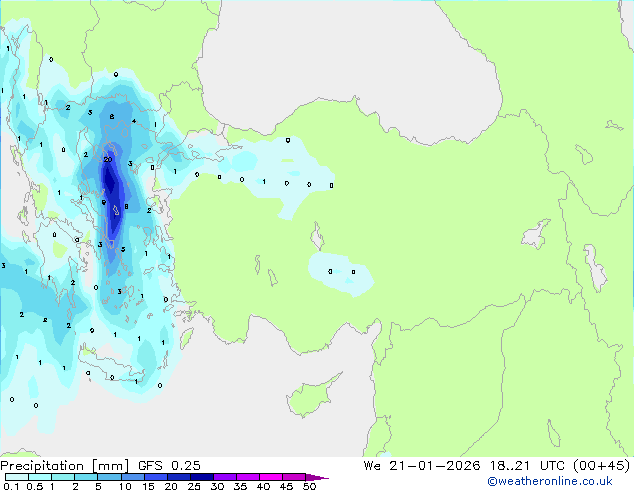The image size is (634, 490).
Task: Click the 0.5–1 mm legend color swatch
Action: tap(40, 477)
